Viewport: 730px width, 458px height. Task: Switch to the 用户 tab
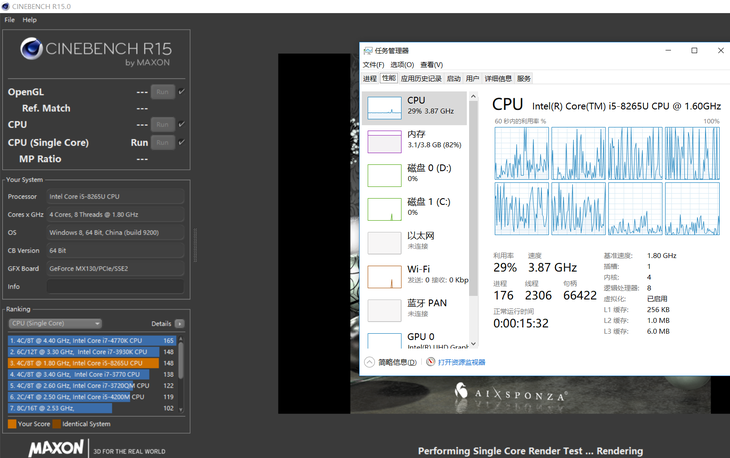[472, 79]
